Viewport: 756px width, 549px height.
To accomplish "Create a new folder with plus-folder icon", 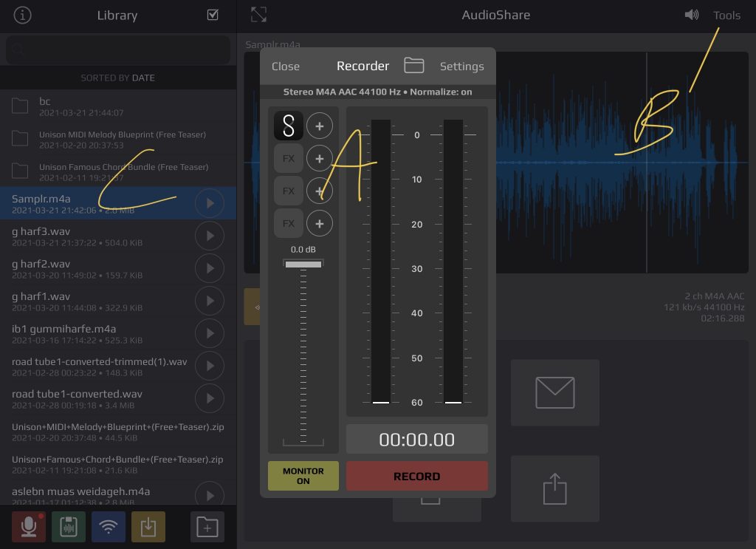I will [x=207, y=526].
